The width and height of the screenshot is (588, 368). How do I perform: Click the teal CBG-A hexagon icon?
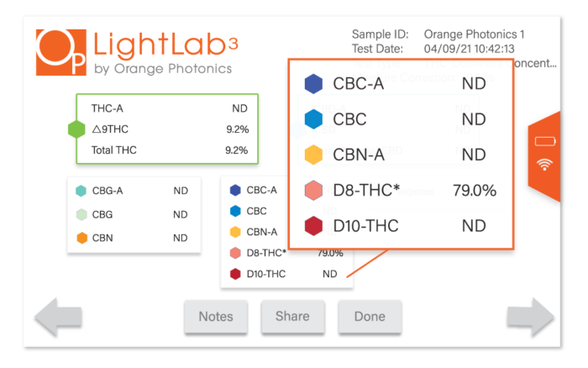coord(81,191)
